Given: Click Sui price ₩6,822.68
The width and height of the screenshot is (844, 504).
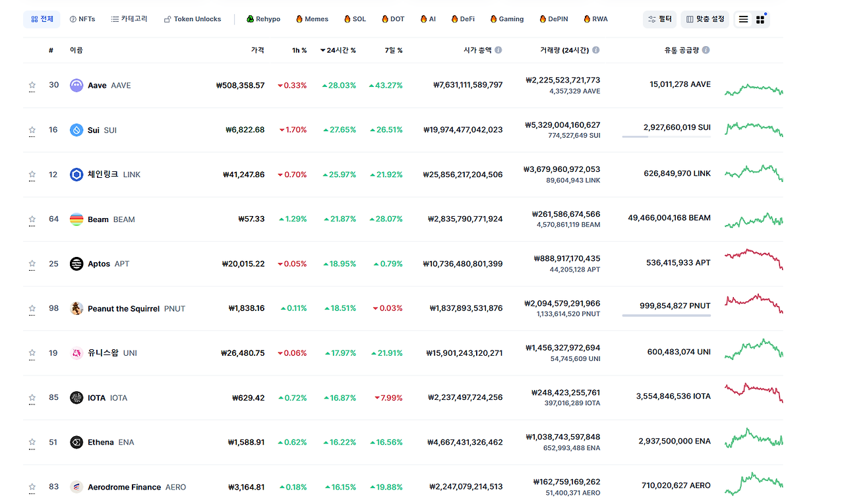Looking at the screenshot, I should [245, 130].
